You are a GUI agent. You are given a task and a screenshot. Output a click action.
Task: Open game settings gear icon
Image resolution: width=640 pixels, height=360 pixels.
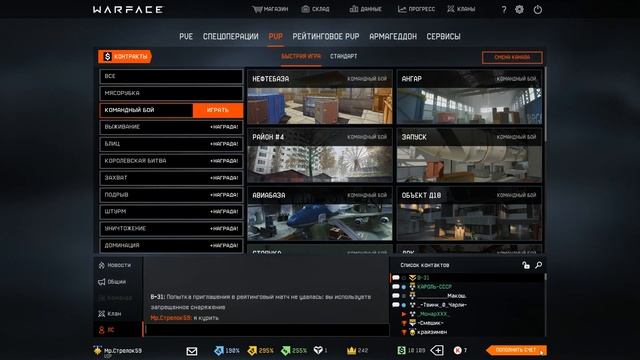point(519,9)
